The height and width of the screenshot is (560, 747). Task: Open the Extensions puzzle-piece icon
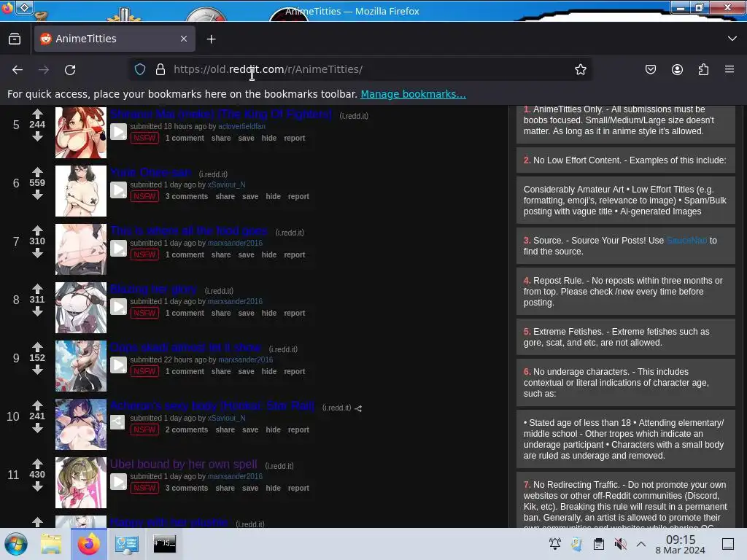pos(703,69)
